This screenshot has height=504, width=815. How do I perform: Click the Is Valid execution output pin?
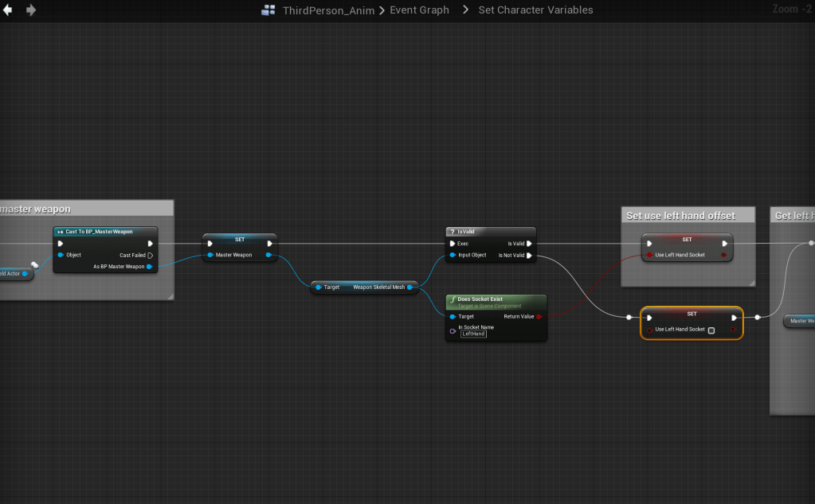pos(529,244)
